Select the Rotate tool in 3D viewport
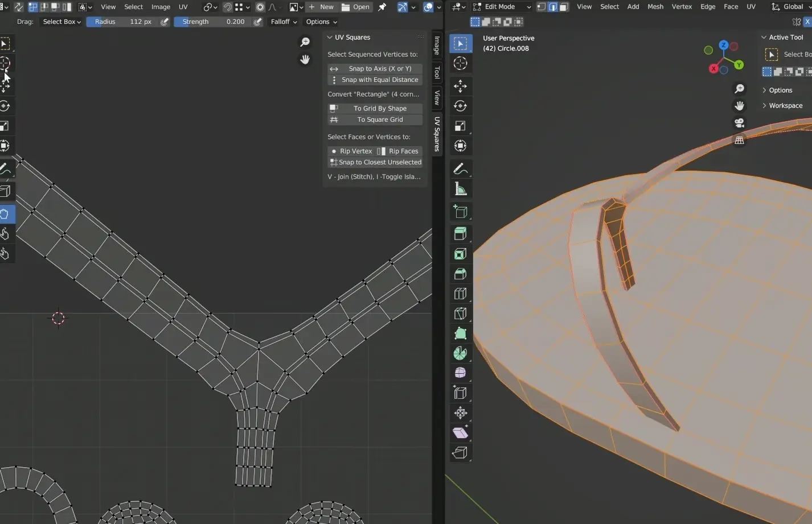The height and width of the screenshot is (524, 812). (x=460, y=106)
